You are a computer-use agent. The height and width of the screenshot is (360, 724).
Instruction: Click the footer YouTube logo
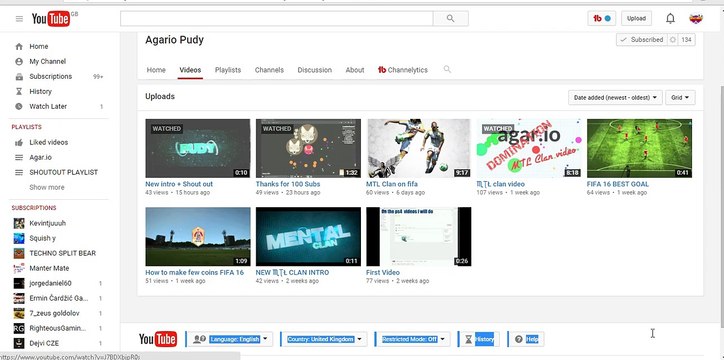click(158, 339)
